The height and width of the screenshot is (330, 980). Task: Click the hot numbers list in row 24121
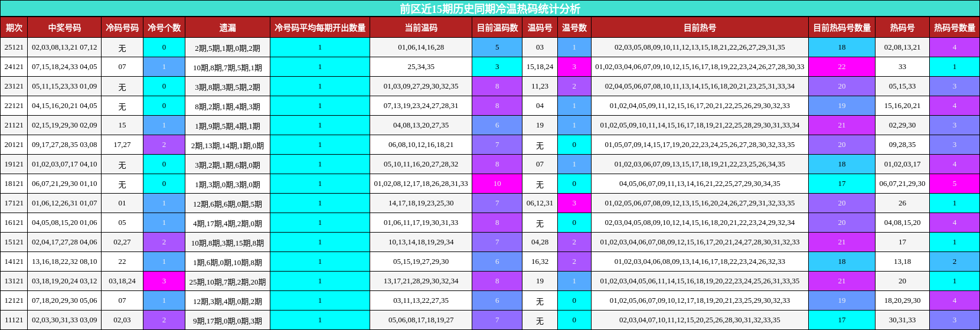(x=700, y=67)
